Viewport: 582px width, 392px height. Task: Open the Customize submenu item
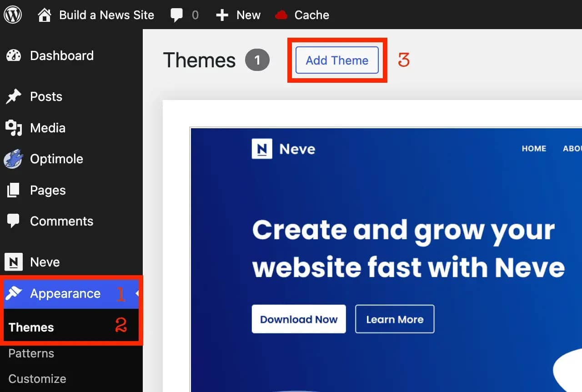coord(37,379)
